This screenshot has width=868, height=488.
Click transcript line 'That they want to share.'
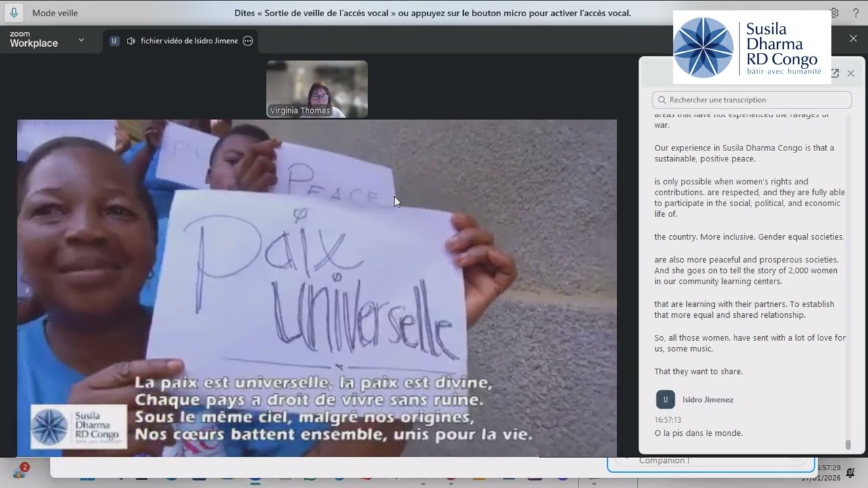pos(698,371)
